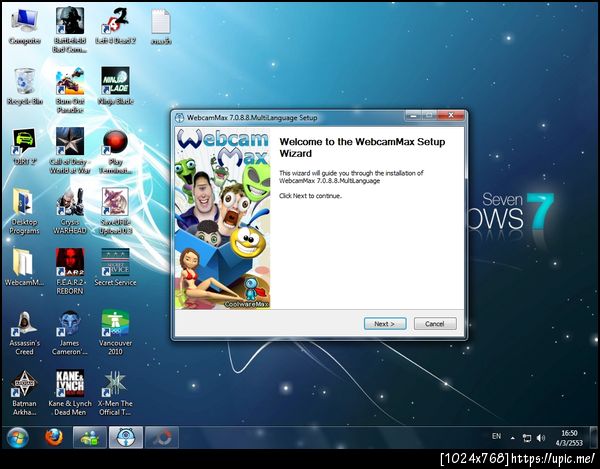Select Burnout Paradise shortcut
The image size is (600, 469).
(x=70, y=90)
